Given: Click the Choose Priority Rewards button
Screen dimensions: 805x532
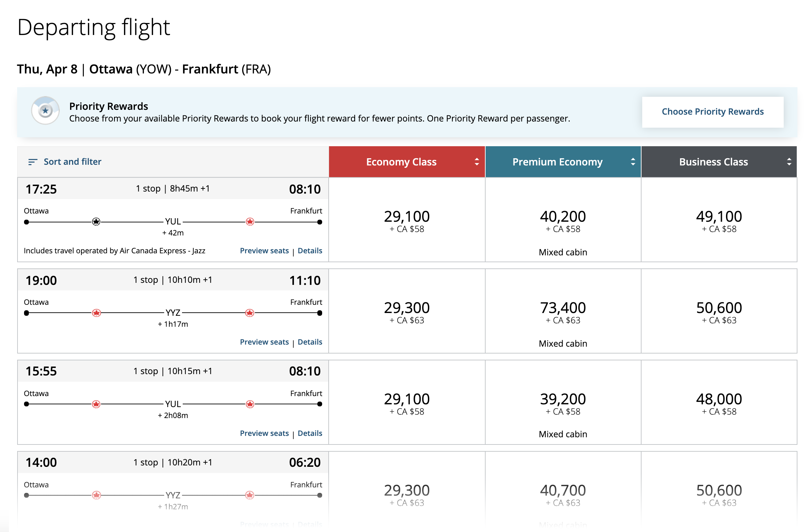Looking at the screenshot, I should pyautogui.click(x=713, y=112).
